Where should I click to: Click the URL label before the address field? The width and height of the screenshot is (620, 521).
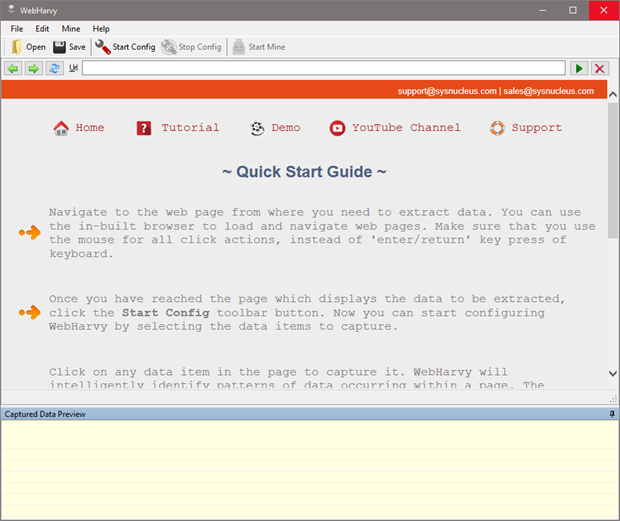[x=74, y=68]
